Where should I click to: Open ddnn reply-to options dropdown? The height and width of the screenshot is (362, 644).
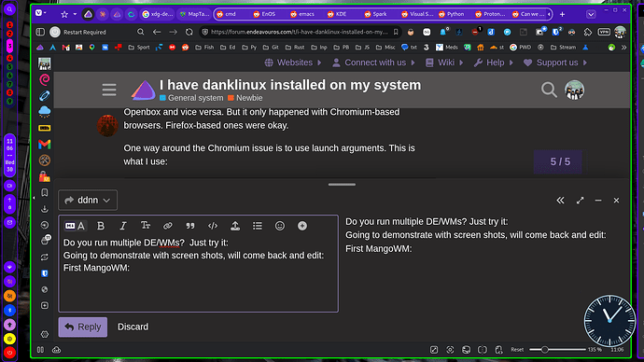pos(88,201)
